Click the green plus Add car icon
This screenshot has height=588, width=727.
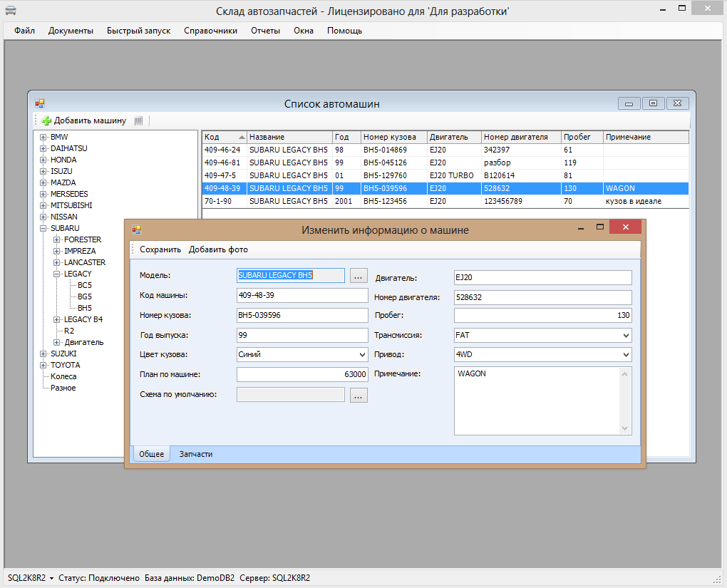(x=46, y=120)
